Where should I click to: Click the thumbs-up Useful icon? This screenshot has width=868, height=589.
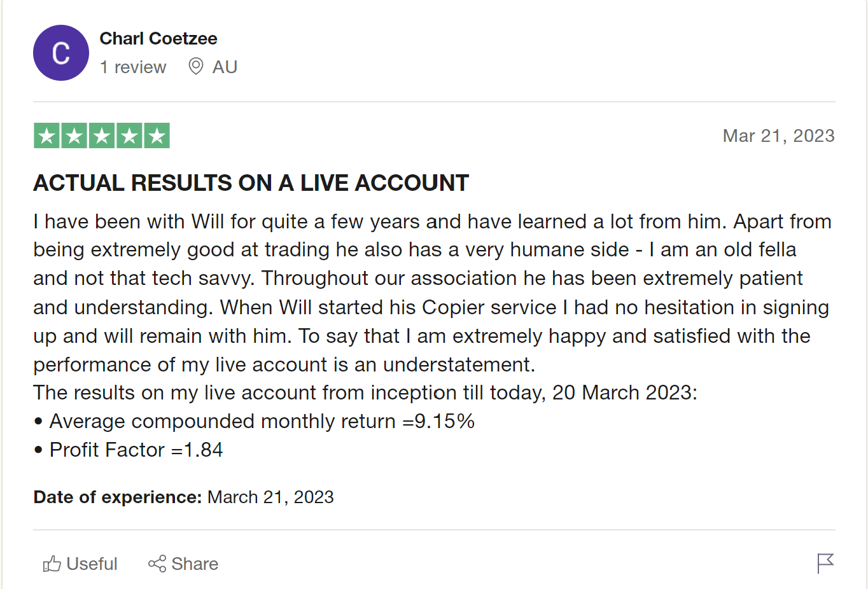click(x=52, y=564)
